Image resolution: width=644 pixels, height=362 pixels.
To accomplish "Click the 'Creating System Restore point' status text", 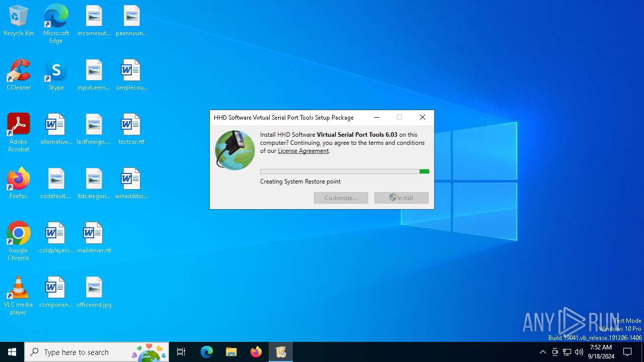I will pyautogui.click(x=300, y=182).
